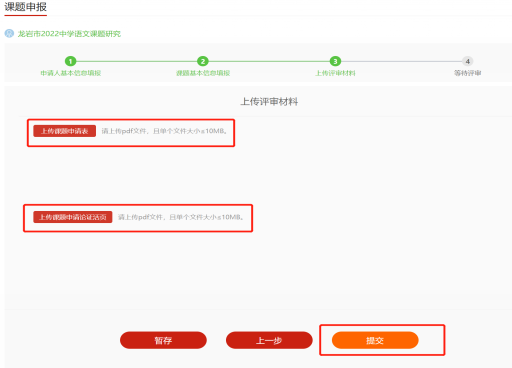Viewport: 512px width, 368px height.
Task: Select step 2 circle 课题基本信息填报
Action: [203, 61]
